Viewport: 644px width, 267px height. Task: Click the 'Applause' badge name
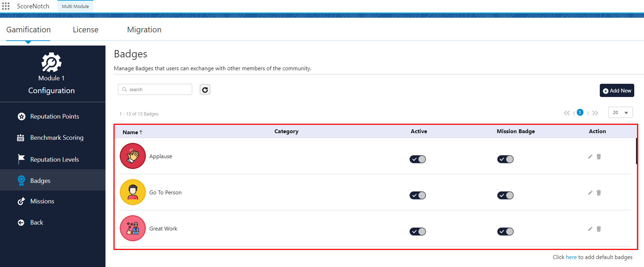pos(160,156)
